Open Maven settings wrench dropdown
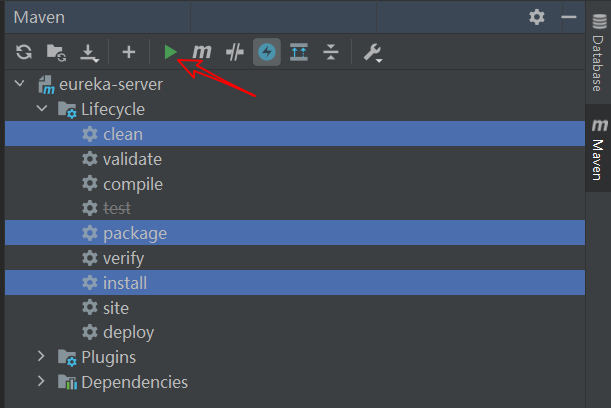The image size is (611, 408). coord(373,53)
